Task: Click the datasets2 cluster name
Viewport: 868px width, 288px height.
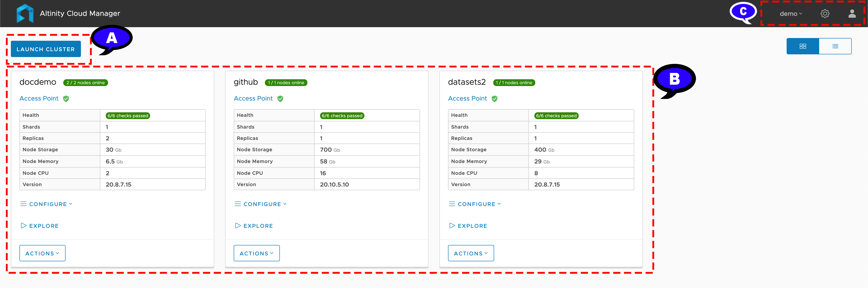Action: tap(467, 82)
